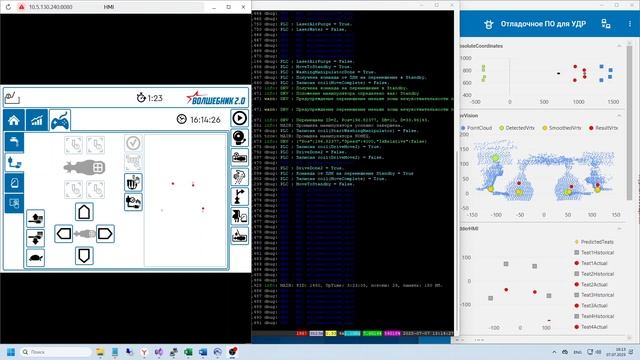640x360 pixels.
Task: Show hidden system tray icons
Action: point(554,352)
